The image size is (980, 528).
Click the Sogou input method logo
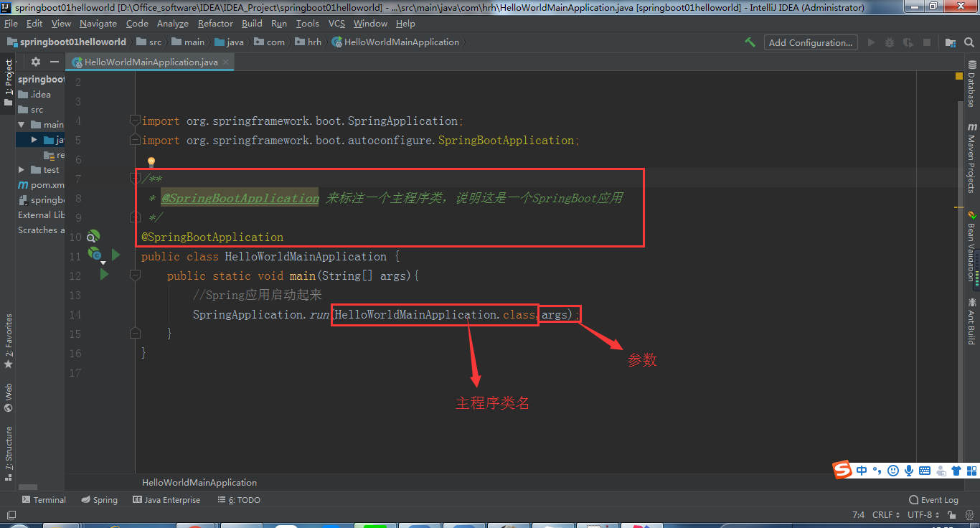click(842, 470)
